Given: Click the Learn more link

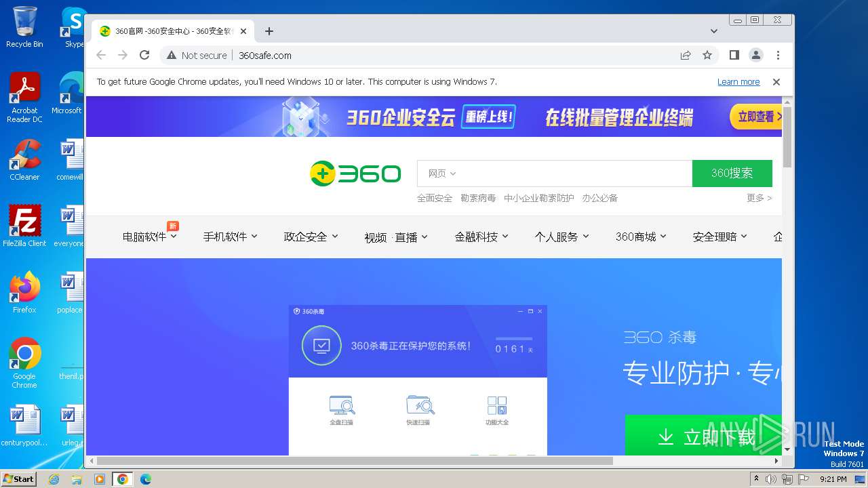Looking at the screenshot, I should coord(738,82).
